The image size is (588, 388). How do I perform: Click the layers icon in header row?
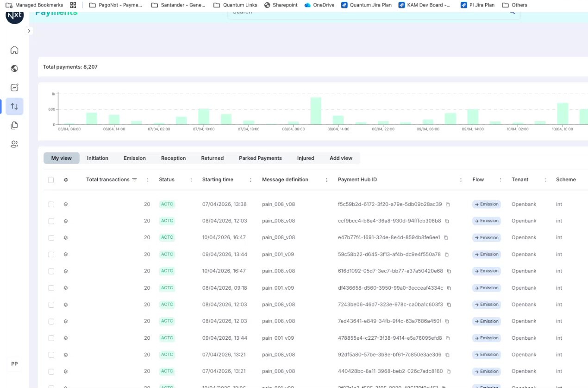(66, 180)
